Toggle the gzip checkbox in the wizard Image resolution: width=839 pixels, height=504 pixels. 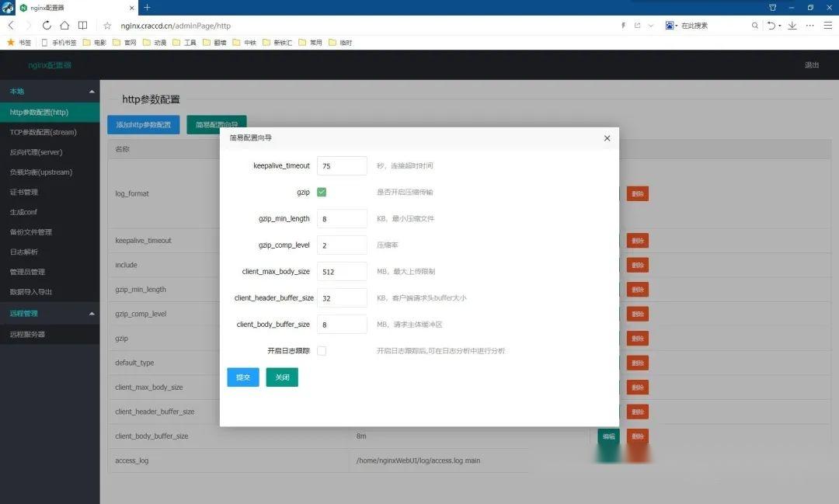(x=322, y=191)
